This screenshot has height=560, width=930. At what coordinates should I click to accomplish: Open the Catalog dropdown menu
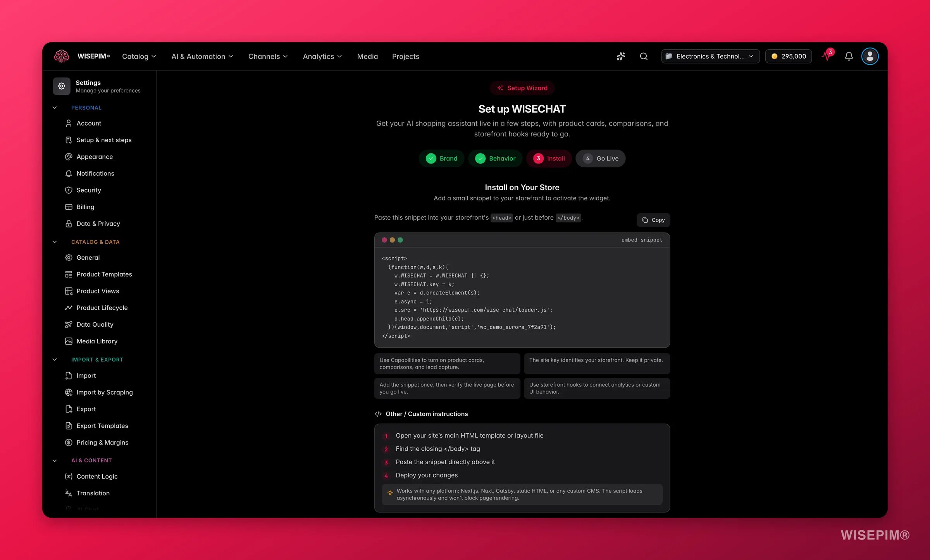[139, 57]
